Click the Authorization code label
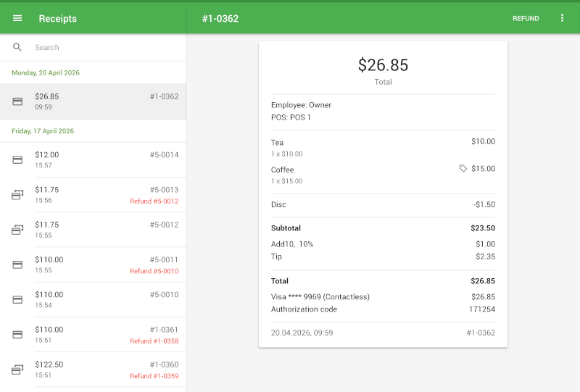This screenshot has width=580, height=392. (304, 309)
